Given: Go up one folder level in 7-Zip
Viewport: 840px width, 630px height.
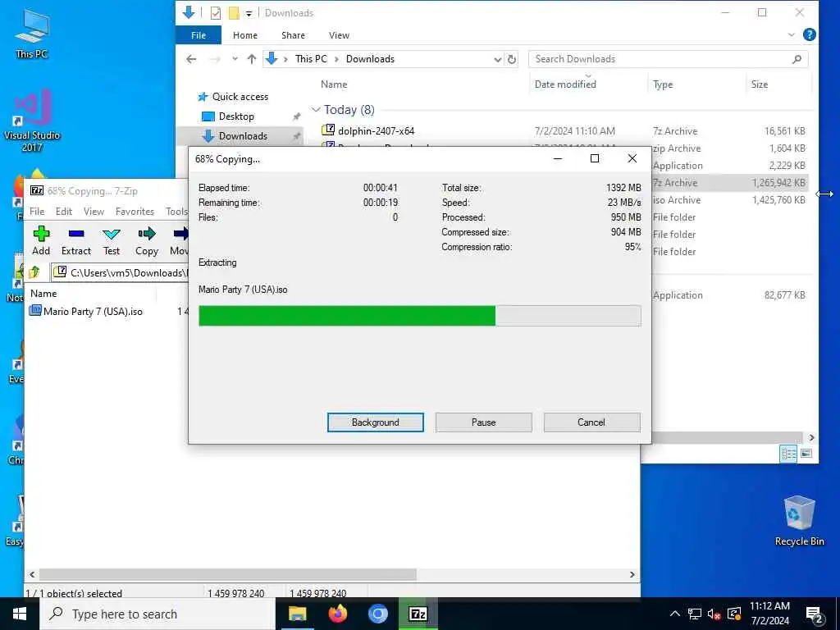Looking at the screenshot, I should (34, 272).
